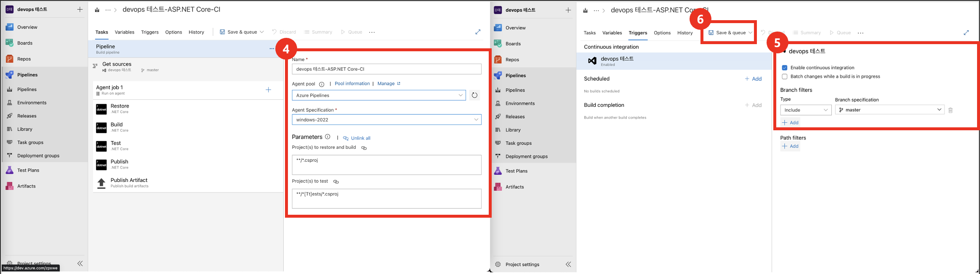Show Parameters info tooltip icon
The height and width of the screenshot is (274, 980).
click(x=328, y=137)
